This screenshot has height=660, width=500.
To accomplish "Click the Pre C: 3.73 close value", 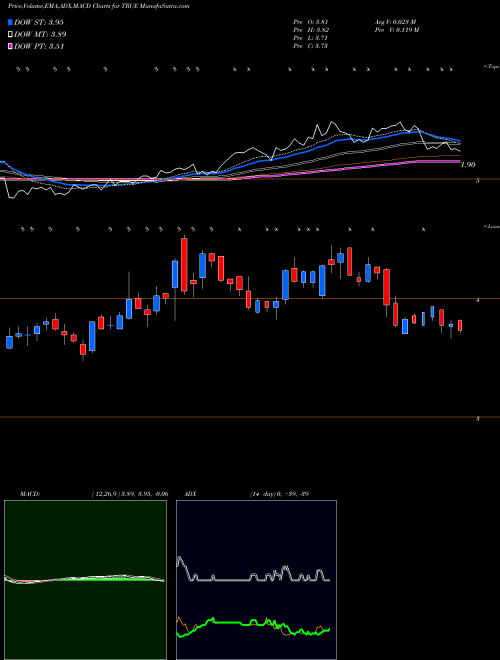I will [x=311, y=46].
